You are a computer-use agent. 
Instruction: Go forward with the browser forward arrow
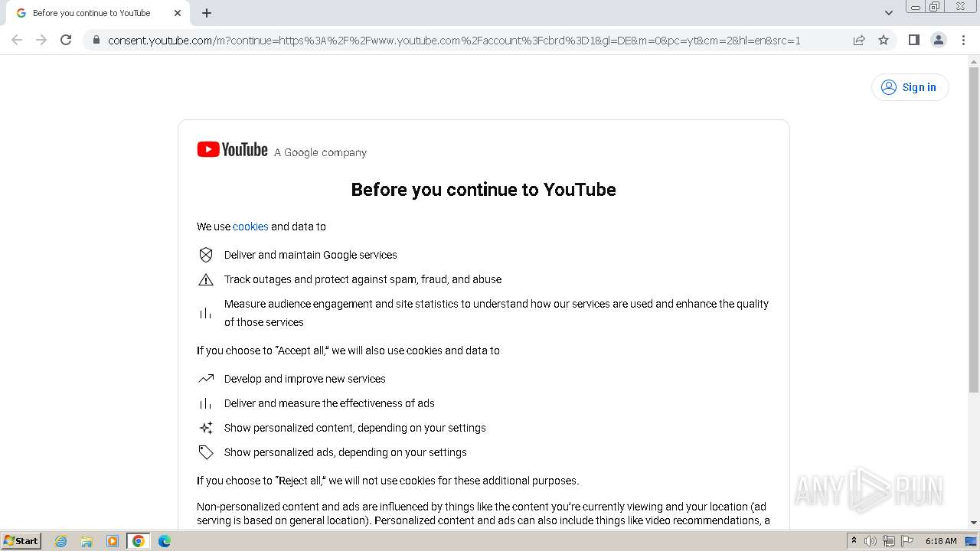41,40
